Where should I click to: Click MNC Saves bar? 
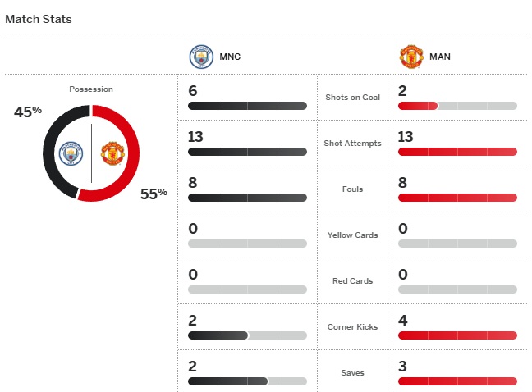[247, 381]
